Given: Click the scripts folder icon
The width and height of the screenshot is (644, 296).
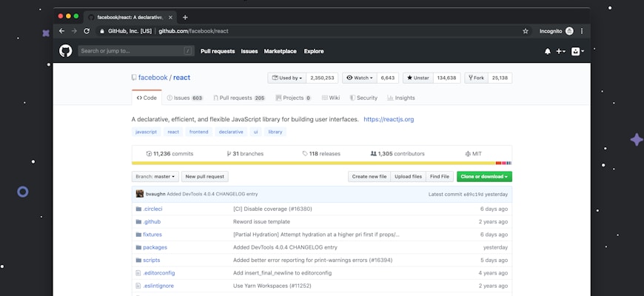Looking at the screenshot, I should tap(138, 260).
